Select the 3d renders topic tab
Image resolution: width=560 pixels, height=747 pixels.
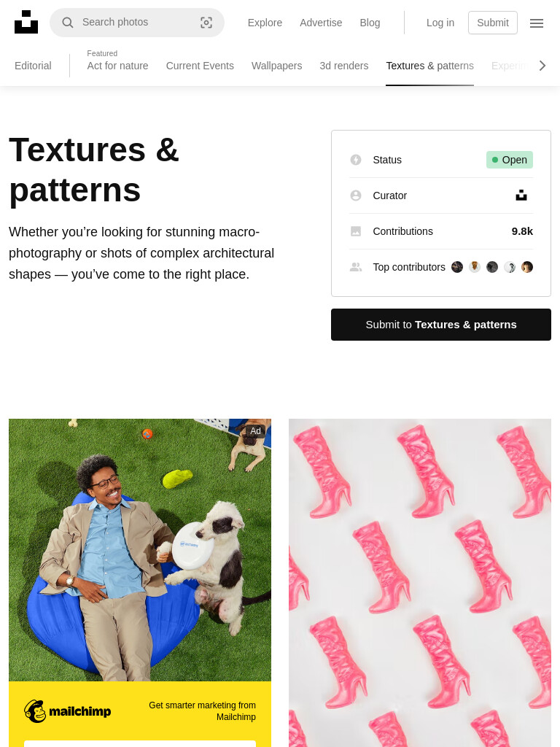pyautogui.click(x=344, y=66)
